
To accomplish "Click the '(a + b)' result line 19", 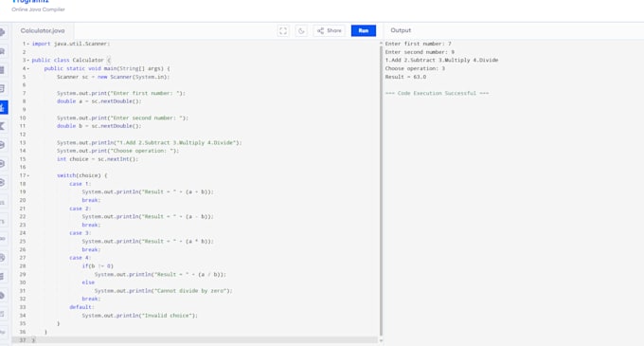I will tap(148, 191).
